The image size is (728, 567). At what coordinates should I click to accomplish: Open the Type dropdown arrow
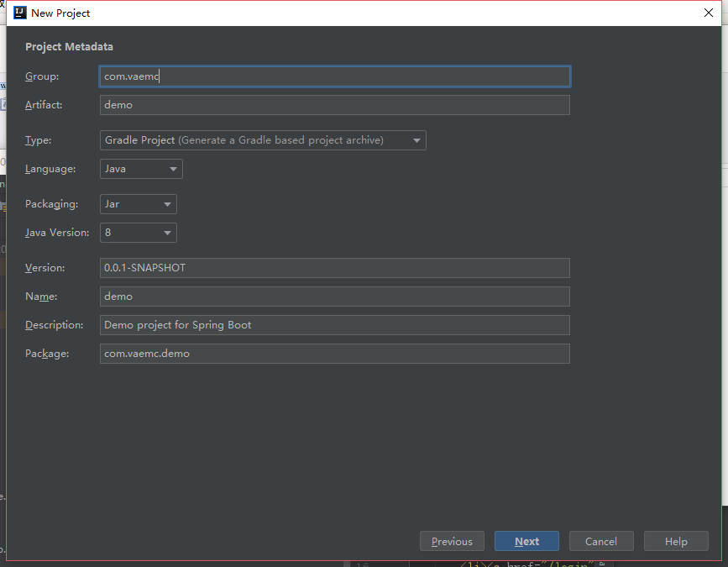click(x=416, y=140)
